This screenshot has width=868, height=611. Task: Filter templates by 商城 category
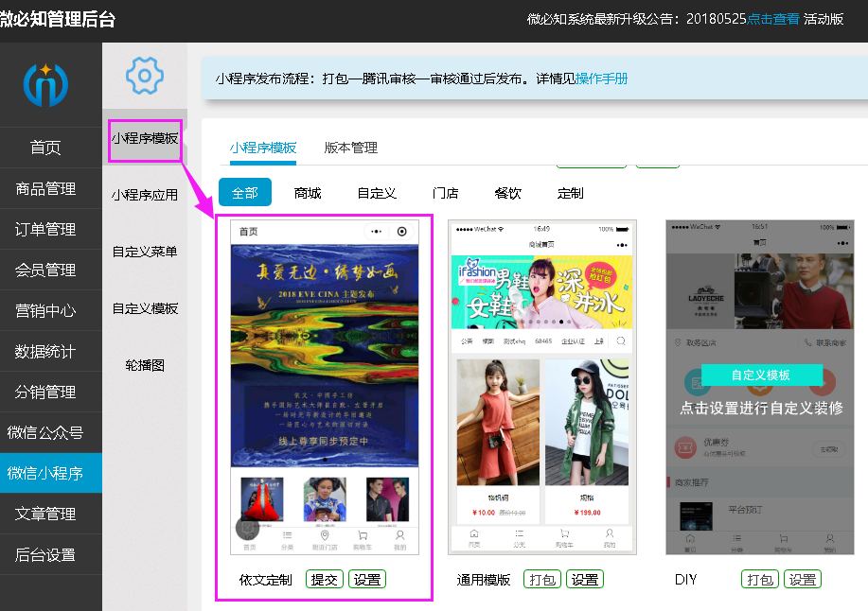click(x=308, y=193)
